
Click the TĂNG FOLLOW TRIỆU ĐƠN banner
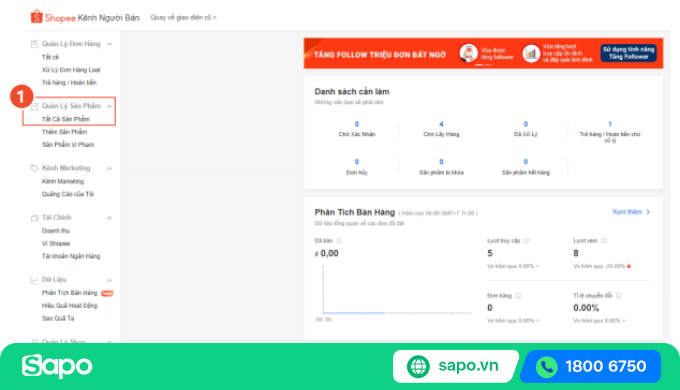(483, 53)
